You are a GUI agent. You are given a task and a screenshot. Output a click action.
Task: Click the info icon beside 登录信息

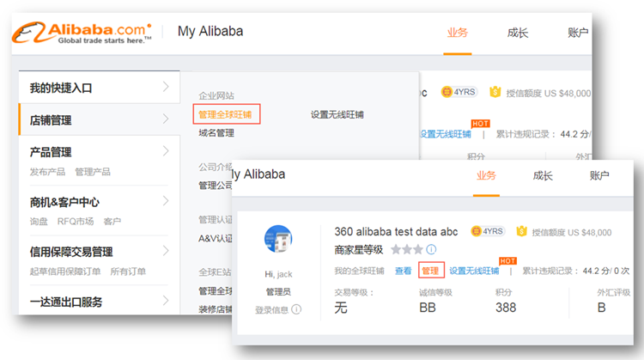click(x=296, y=309)
